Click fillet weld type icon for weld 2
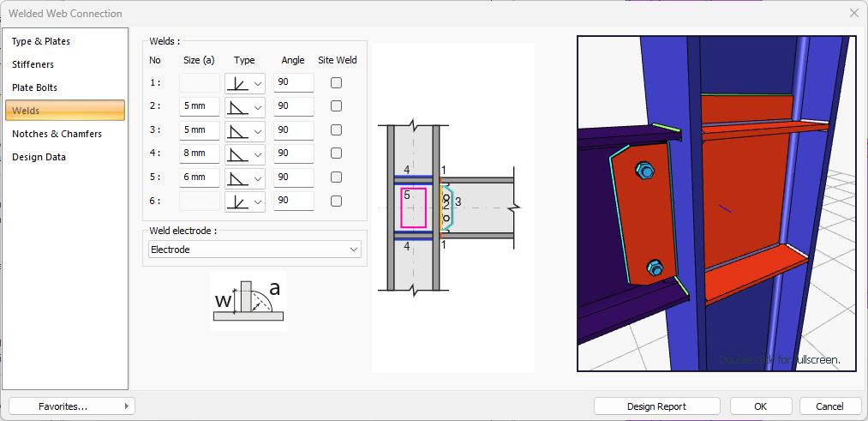The image size is (868, 421). pos(237,107)
